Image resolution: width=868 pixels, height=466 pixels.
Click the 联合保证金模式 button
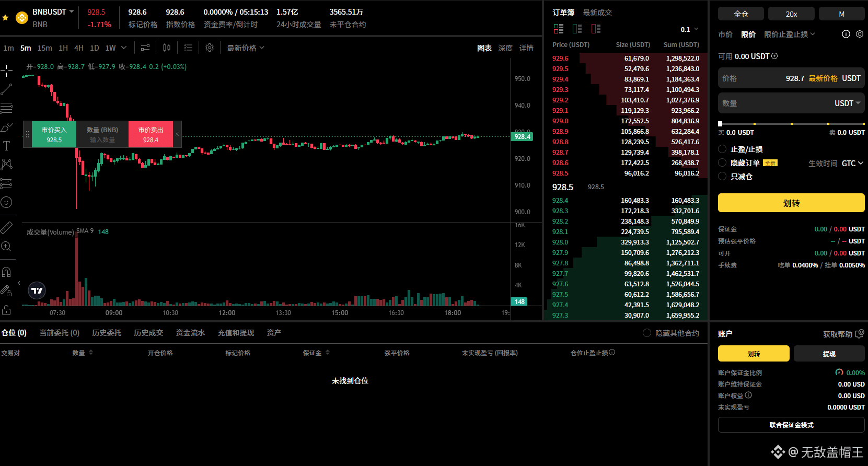point(791,425)
